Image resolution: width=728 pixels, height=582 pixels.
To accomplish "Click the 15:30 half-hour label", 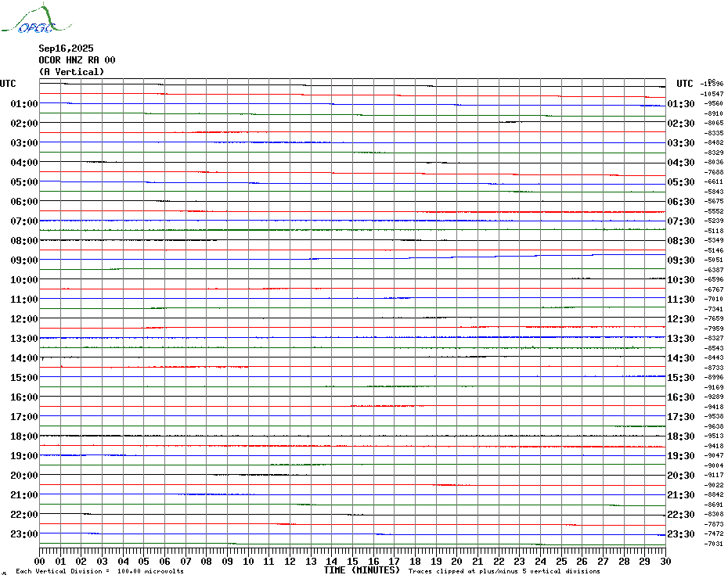I will [x=681, y=377].
